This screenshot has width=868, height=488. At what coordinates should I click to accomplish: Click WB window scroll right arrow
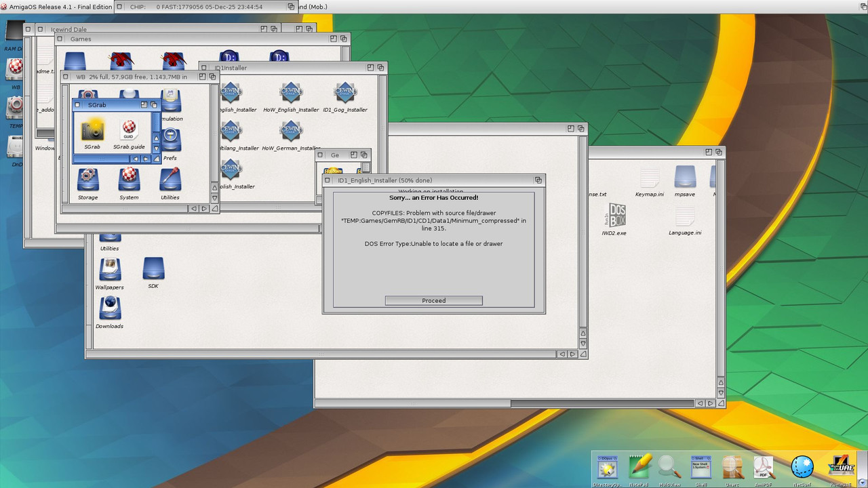click(x=204, y=209)
